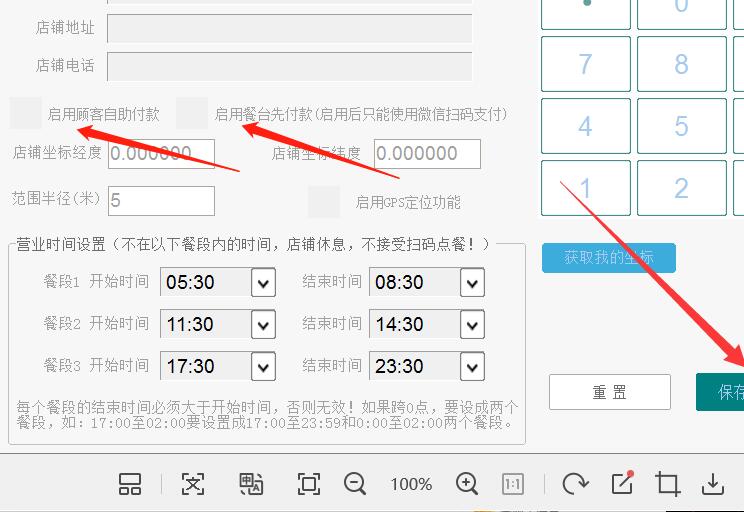Toggle the 启用餐台先付款 checkbox
This screenshot has width=744, height=512.
(192, 114)
